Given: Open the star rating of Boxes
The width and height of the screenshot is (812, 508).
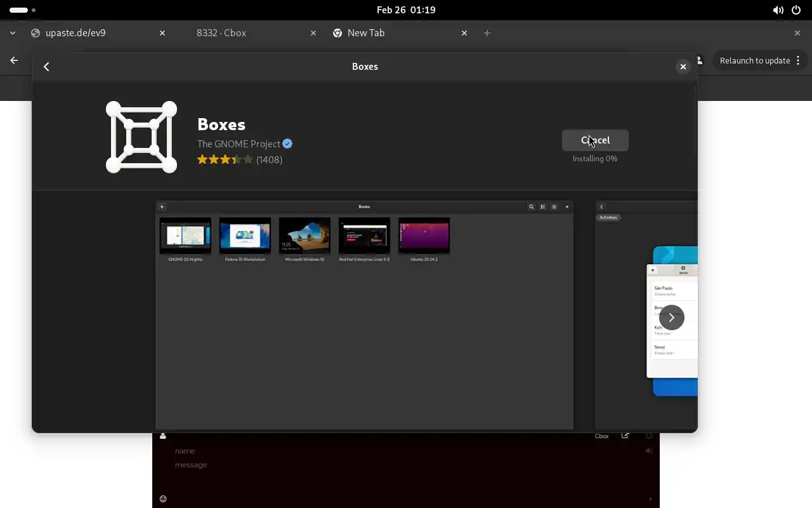Looking at the screenshot, I should click(225, 159).
